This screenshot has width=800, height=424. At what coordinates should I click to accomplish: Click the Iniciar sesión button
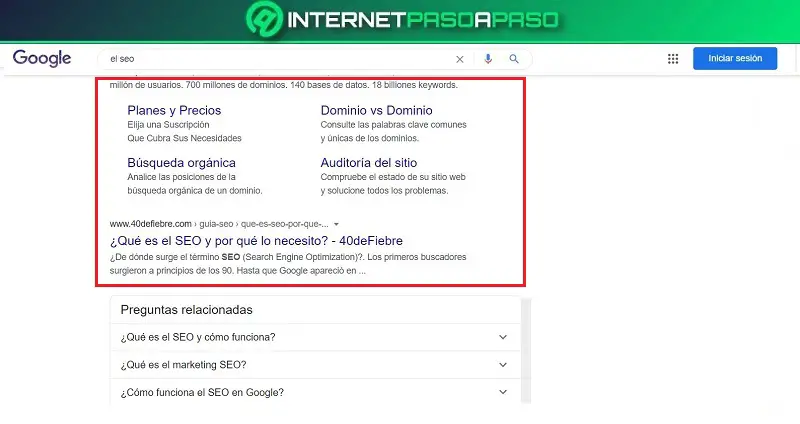735,58
